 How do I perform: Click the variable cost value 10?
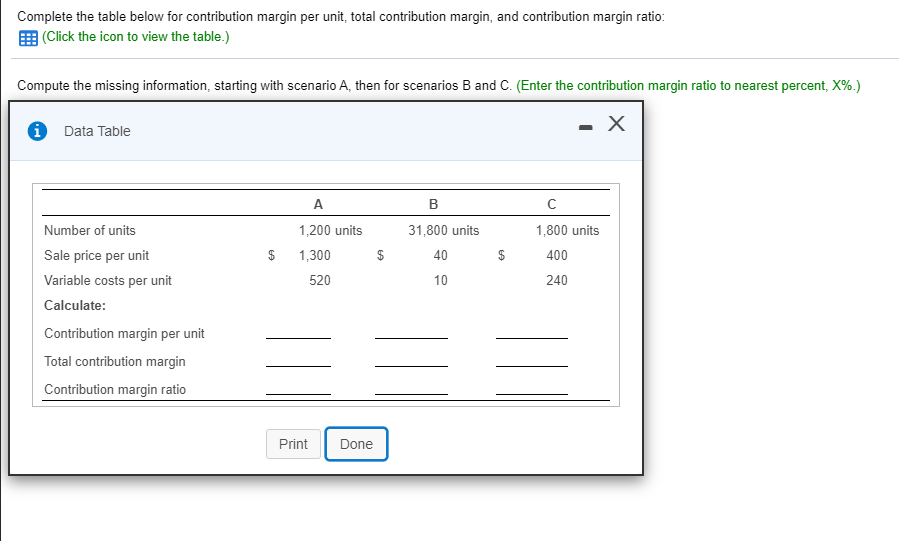pyautogui.click(x=440, y=281)
